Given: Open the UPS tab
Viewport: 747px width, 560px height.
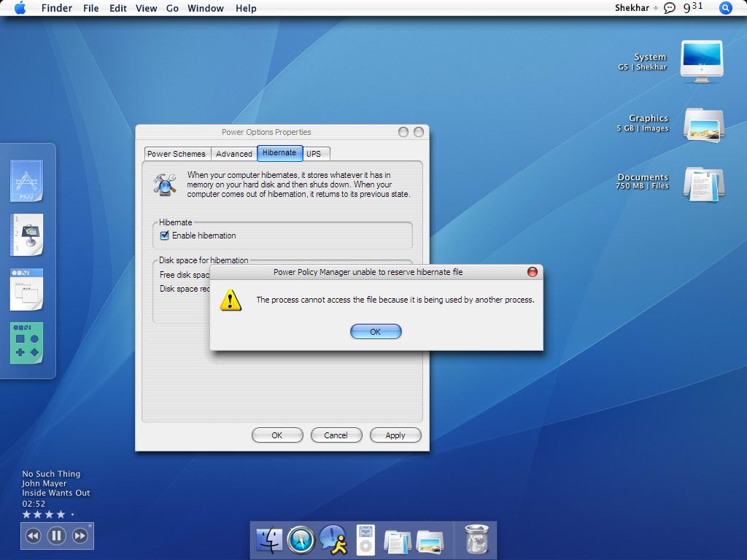Looking at the screenshot, I should [314, 154].
